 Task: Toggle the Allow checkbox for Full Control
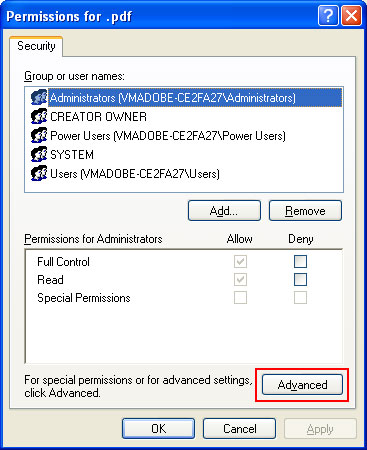pyautogui.click(x=240, y=261)
